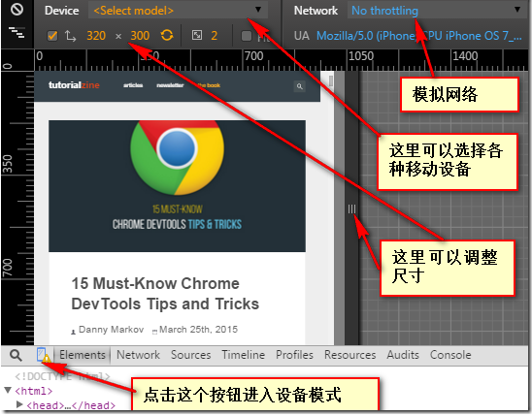The image size is (532, 416).
Task: Switch to the Timeline tab
Action: pyautogui.click(x=244, y=355)
